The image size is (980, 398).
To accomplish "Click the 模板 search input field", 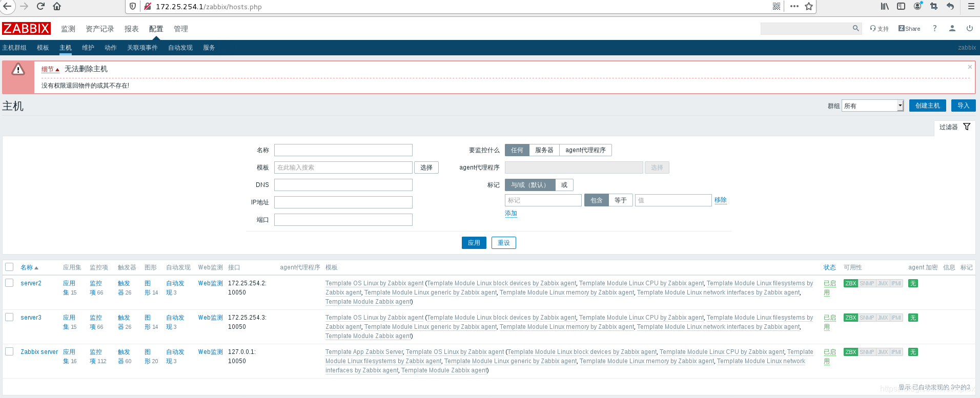I will (343, 167).
